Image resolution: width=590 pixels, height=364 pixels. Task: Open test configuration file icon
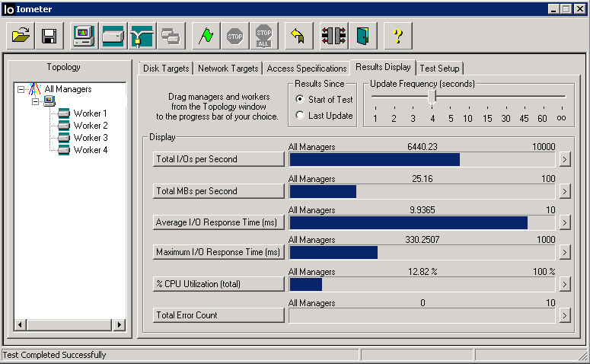pos(21,36)
